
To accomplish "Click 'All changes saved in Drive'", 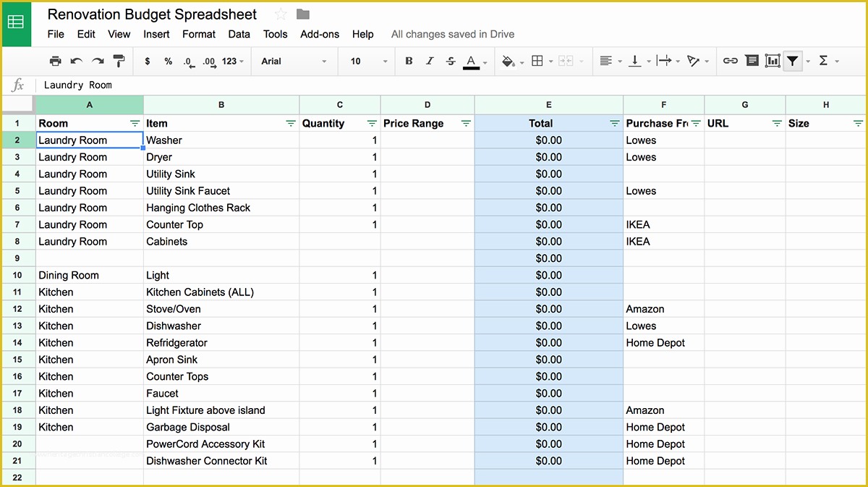I will 453,34.
